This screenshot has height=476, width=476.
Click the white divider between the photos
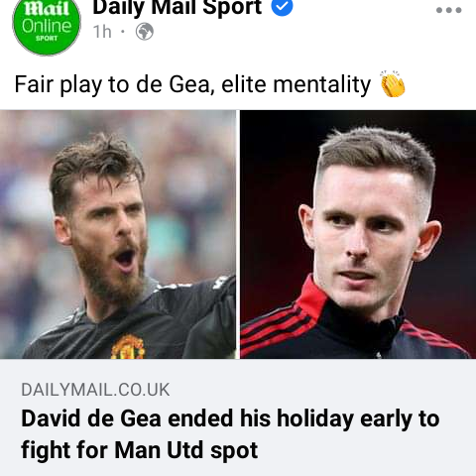pos(238,234)
